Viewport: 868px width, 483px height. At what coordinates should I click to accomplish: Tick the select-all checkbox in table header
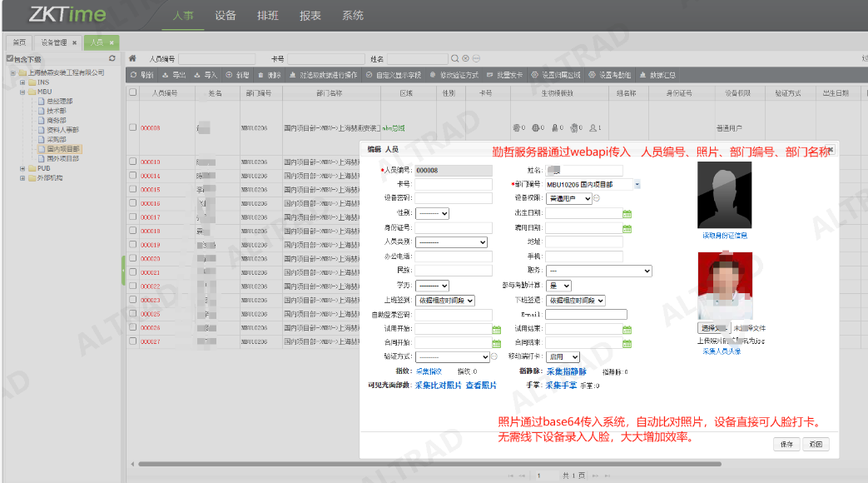pos(133,93)
